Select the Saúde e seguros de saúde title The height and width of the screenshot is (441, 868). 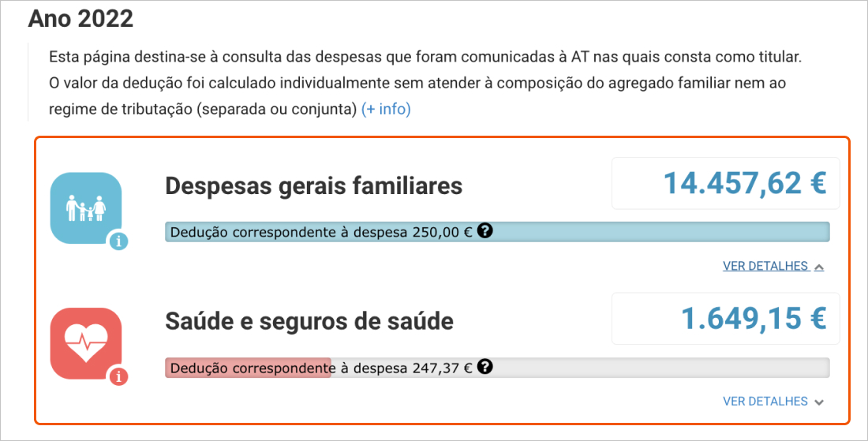coord(309,322)
